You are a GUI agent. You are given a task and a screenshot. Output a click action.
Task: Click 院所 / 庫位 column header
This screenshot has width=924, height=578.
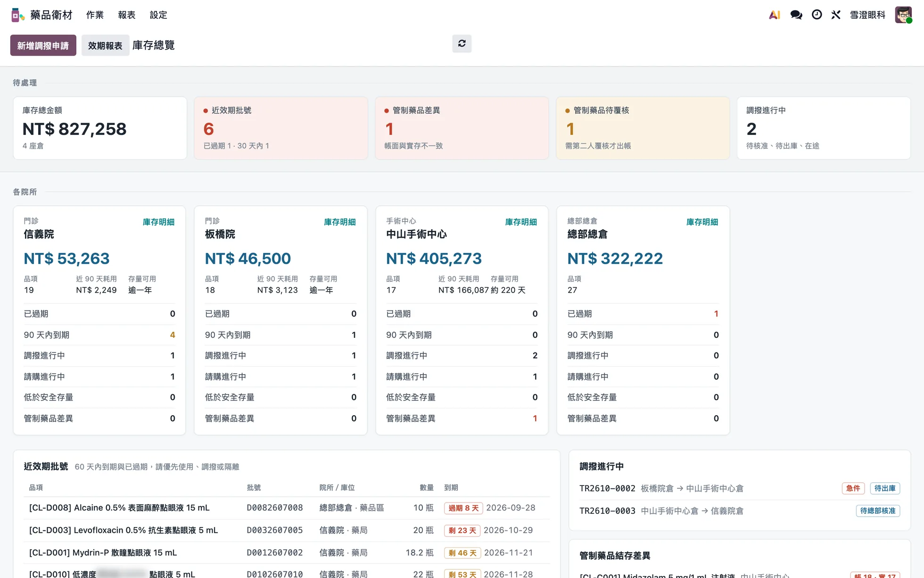pos(337,487)
